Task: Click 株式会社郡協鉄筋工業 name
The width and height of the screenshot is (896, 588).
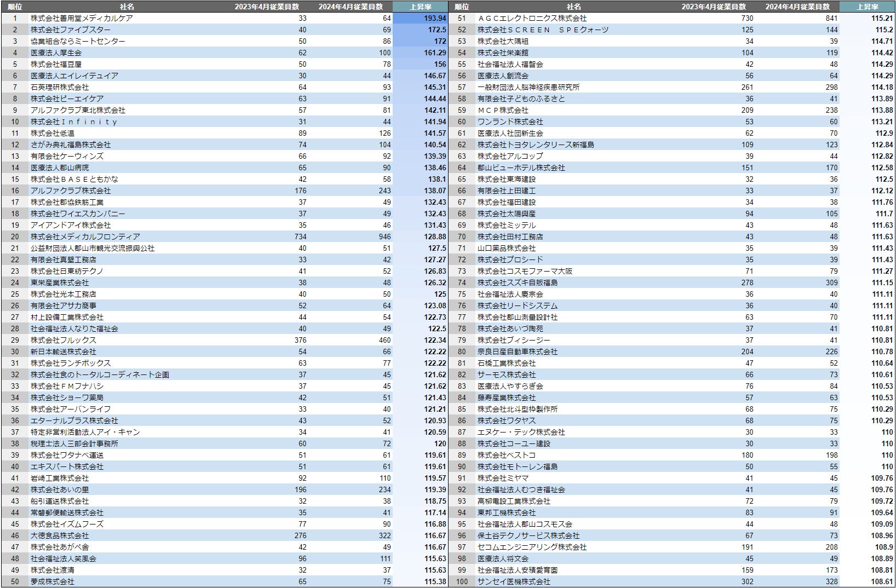Action: coord(67,202)
